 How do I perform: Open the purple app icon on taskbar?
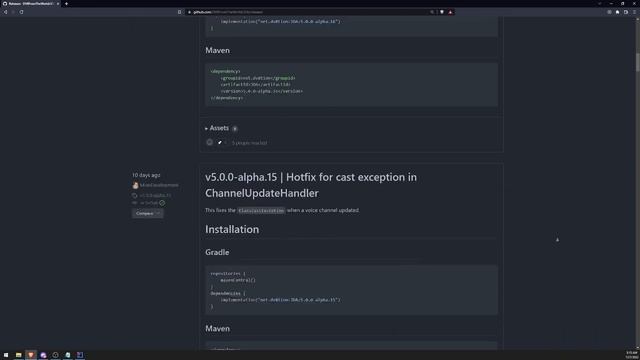[43, 355]
